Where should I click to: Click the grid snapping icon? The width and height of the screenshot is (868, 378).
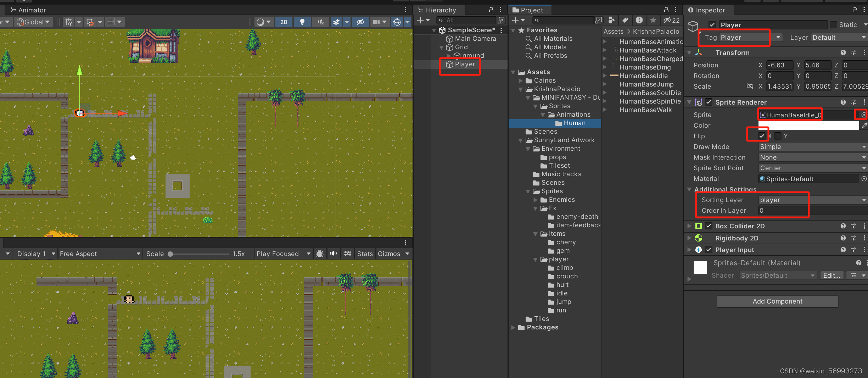90,22
